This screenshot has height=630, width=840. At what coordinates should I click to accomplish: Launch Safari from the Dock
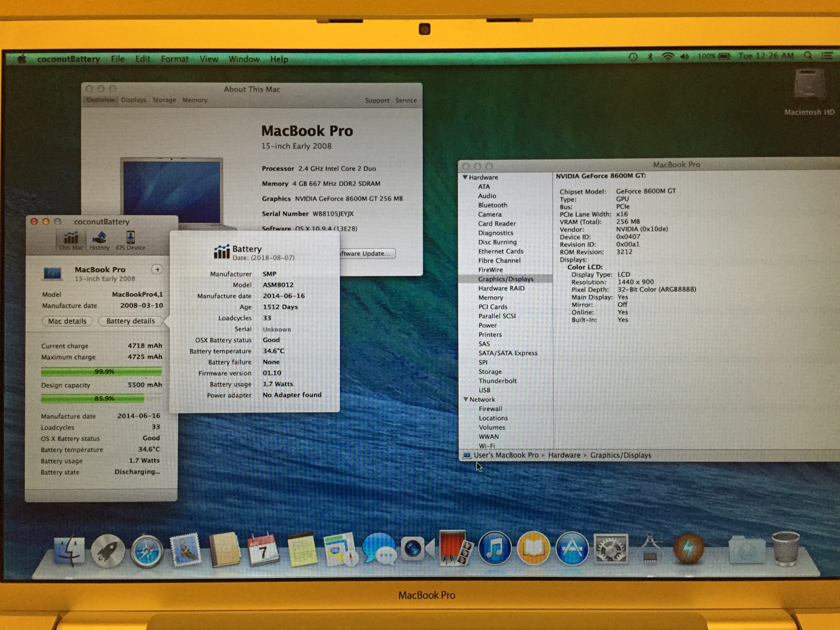[x=147, y=552]
